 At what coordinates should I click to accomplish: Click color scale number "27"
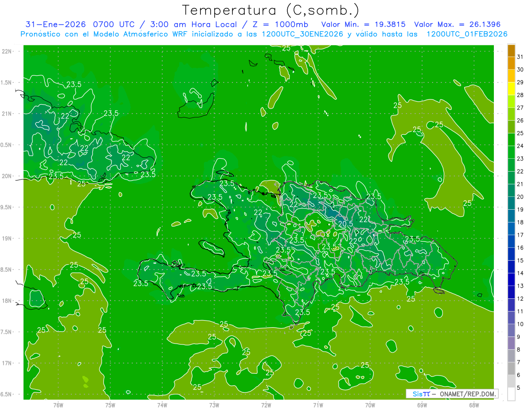click(520, 108)
